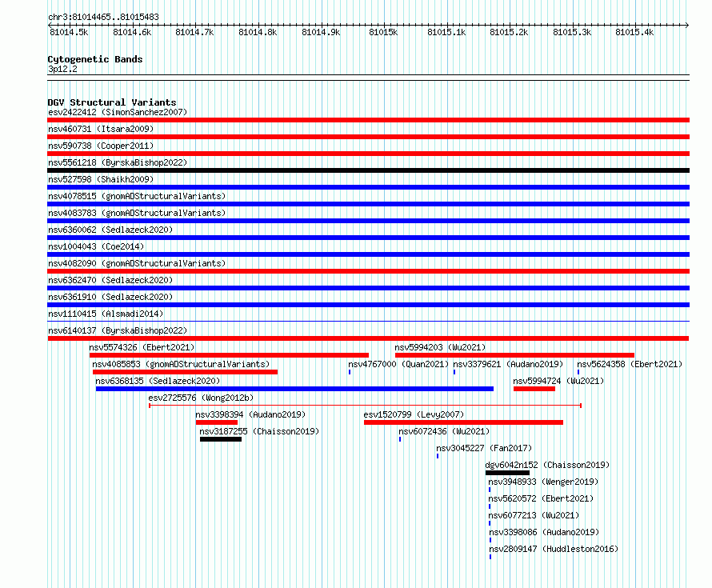Click nsv3398394 (Audano2019) label
Image resolution: width=712 pixels, height=588 pixels.
coord(250,414)
